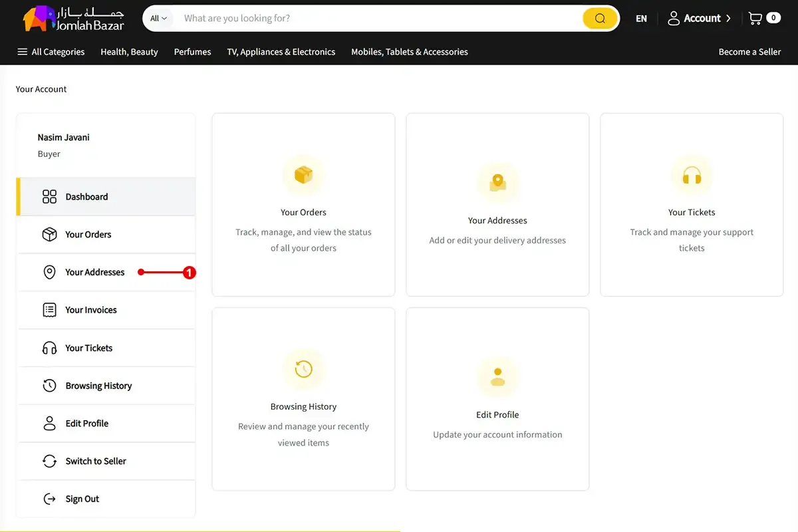Click the headphones icon in Your Tickets card

[x=692, y=176]
